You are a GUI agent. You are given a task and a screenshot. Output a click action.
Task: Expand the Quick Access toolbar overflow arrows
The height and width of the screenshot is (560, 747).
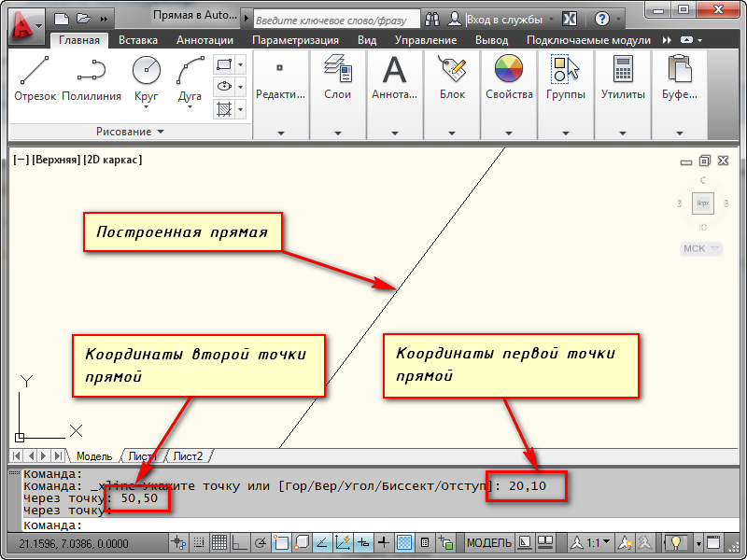tap(104, 19)
